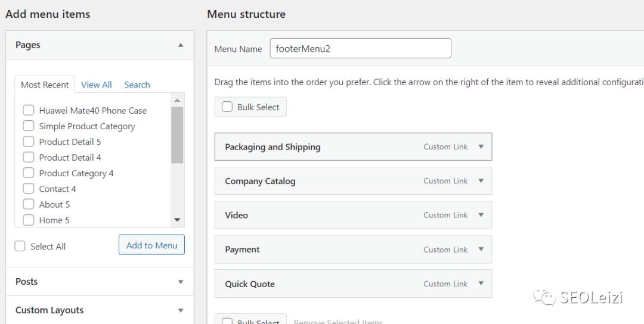Image resolution: width=644 pixels, height=324 pixels.
Task: Expand the Posts section arrow
Action: coord(181,282)
